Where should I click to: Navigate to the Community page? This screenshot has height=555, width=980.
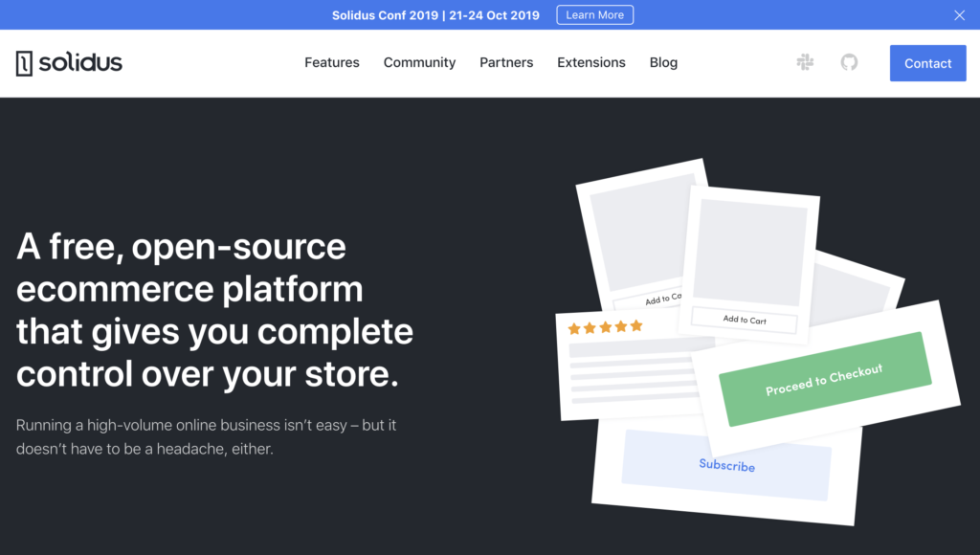pyautogui.click(x=419, y=62)
